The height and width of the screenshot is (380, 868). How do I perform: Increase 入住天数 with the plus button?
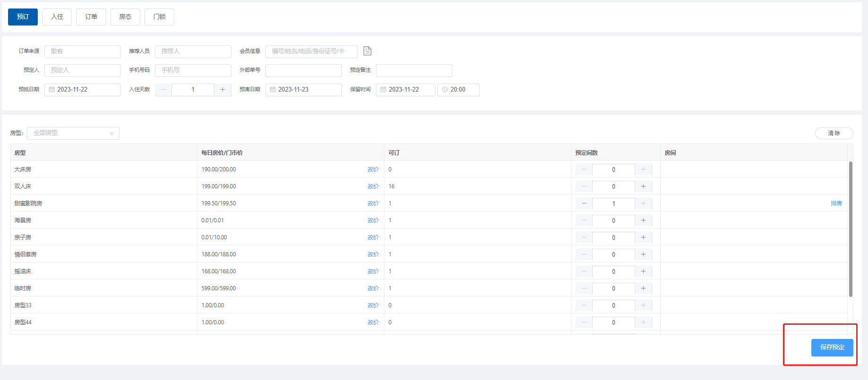[x=222, y=90]
